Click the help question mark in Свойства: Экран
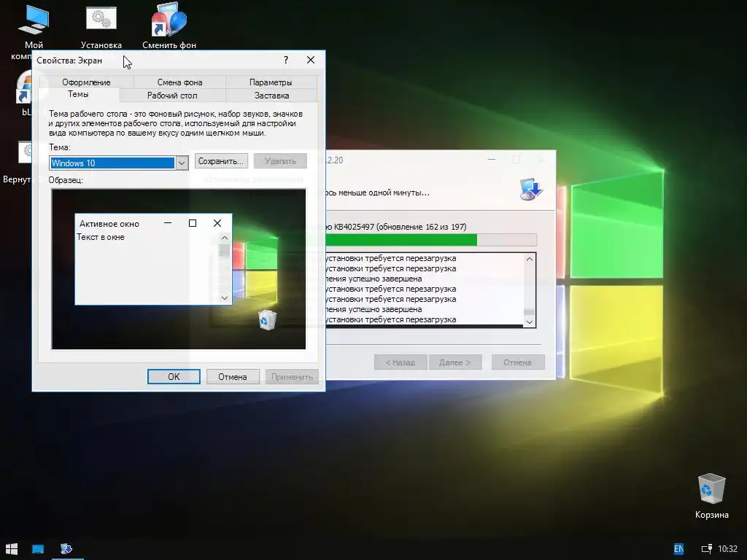This screenshot has width=747, height=560. pyautogui.click(x=286, y=60)
